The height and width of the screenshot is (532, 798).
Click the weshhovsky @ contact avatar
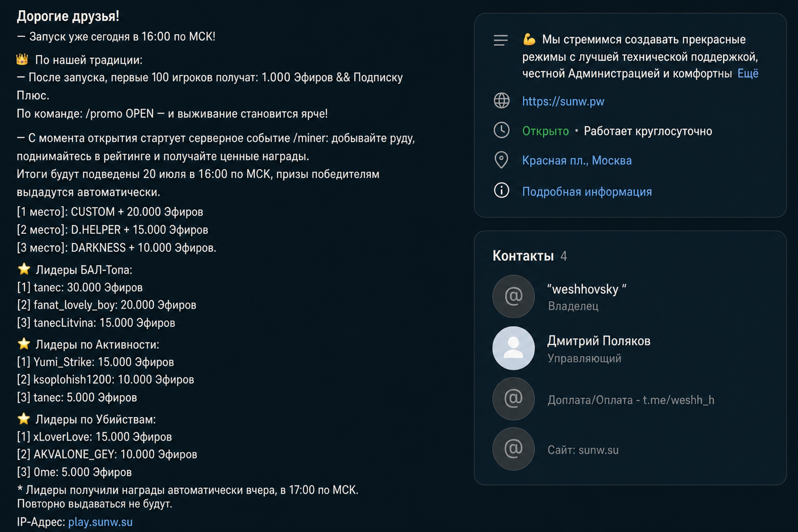click(x=513, y=296)
